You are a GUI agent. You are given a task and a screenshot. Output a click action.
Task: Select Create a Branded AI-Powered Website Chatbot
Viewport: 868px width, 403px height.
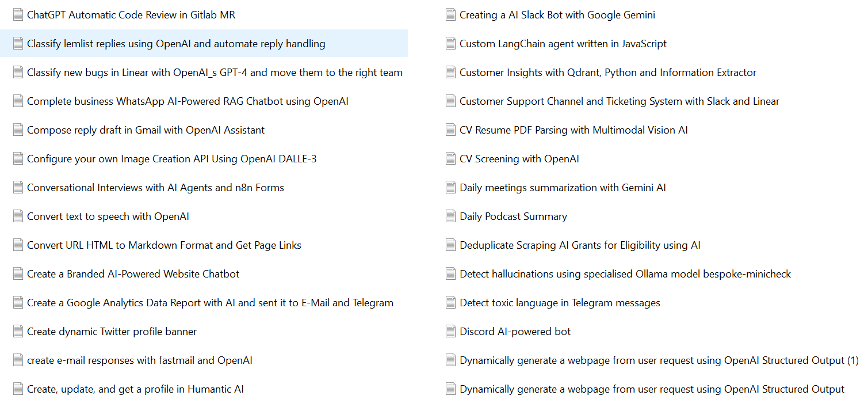click(x=133, y=274)
